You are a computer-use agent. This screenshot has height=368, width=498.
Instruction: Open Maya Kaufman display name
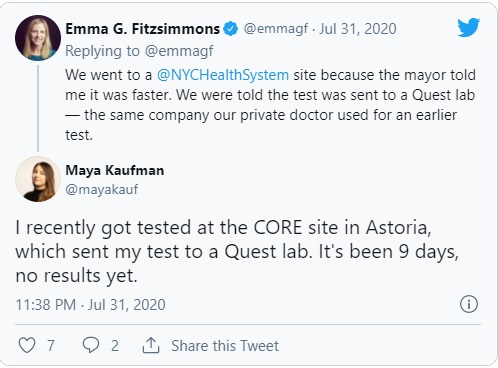(115, 170)
